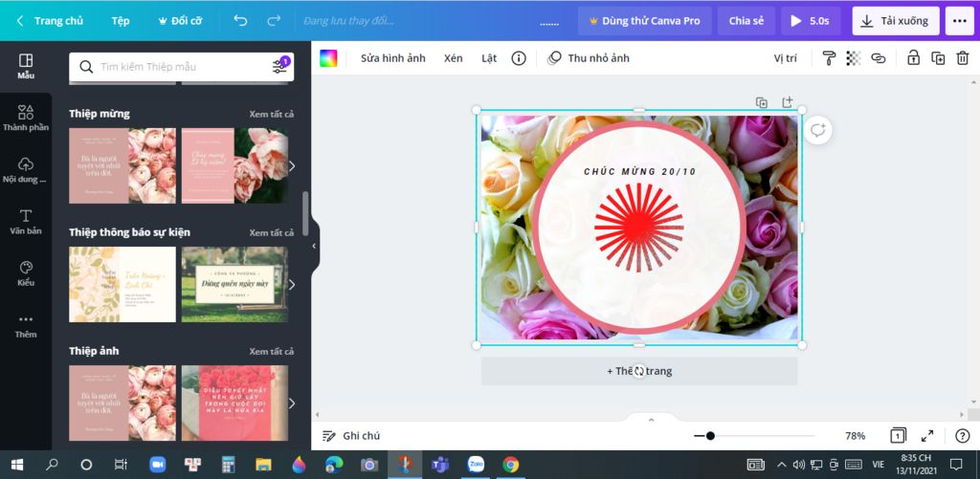Click Xem tất cả for Thiệp ảnh
Image resolution: width=980 pixels, height=479 pixels.
tap(271, 352)
